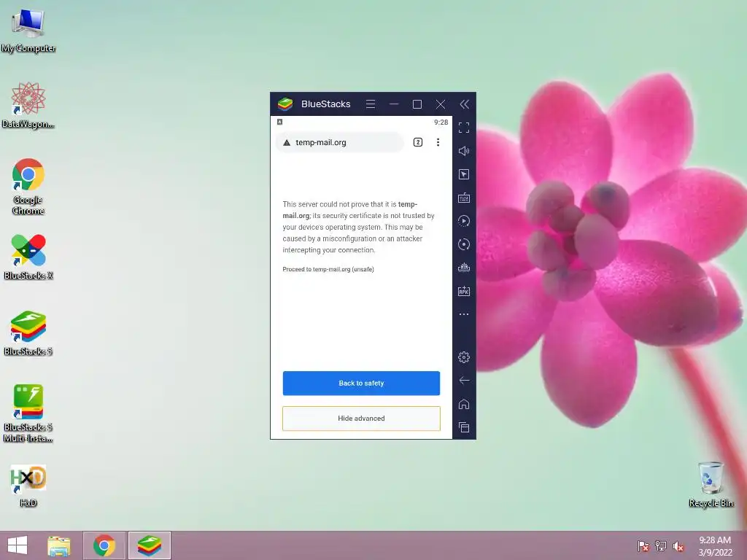
Task: Click the BlueStacks taskbar button
Action: 149,545
